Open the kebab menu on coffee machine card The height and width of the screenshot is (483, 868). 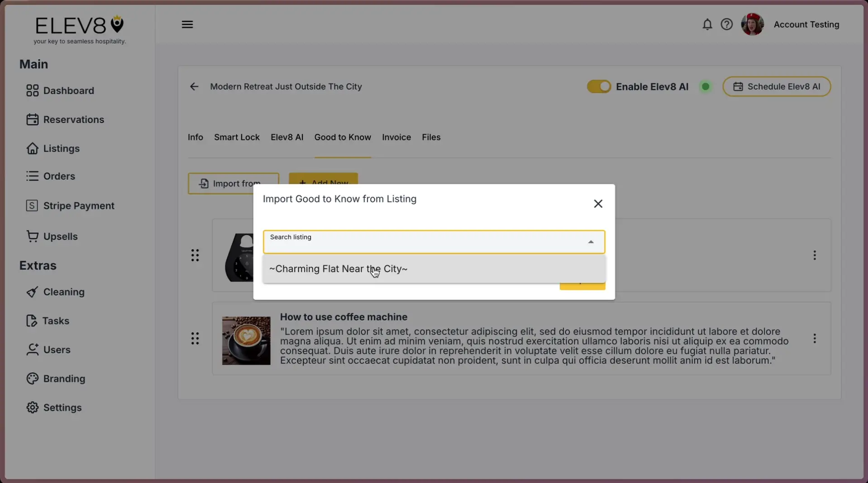pos(814,338)
